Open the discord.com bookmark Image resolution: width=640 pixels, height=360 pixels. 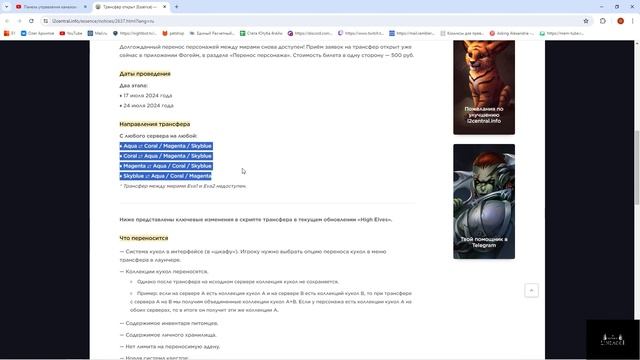tap(310, 33)
